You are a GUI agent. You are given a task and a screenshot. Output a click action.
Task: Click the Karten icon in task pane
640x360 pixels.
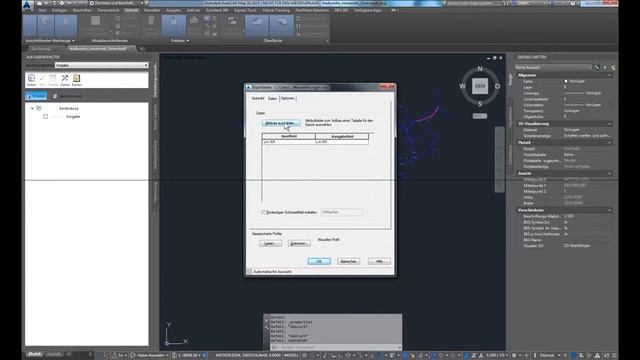pyautogui.click(x=77, y=80)
